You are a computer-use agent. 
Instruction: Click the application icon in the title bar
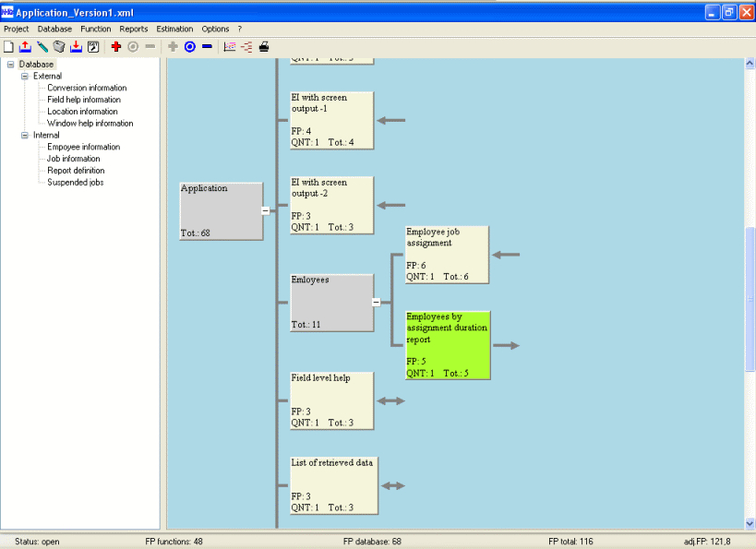pos(7,12)
